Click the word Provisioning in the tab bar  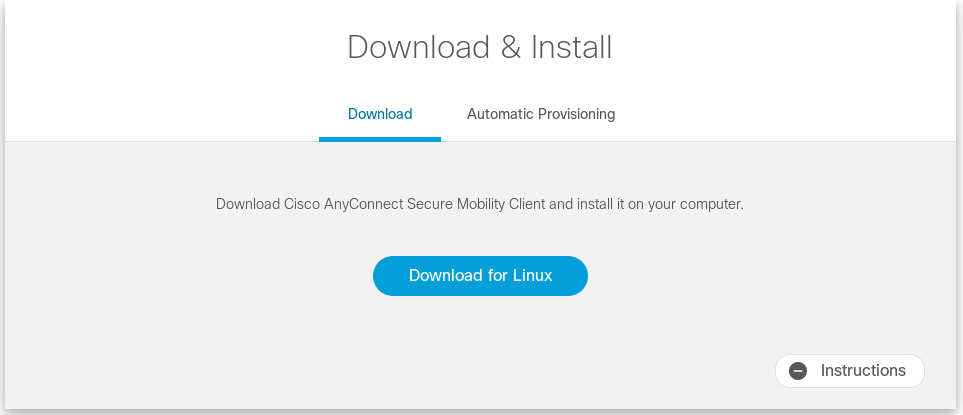pyautogui.click(x=577, y=114)
